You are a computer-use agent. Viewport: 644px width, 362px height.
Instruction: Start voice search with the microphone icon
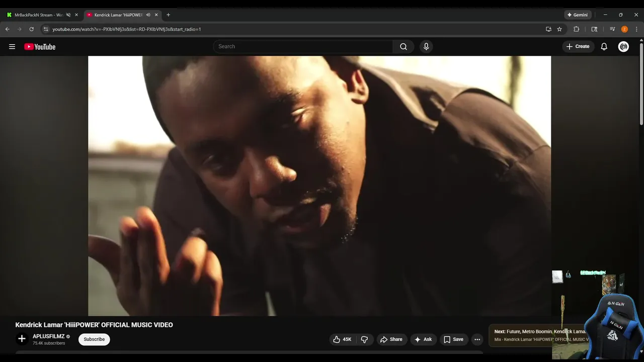[426, 47]
